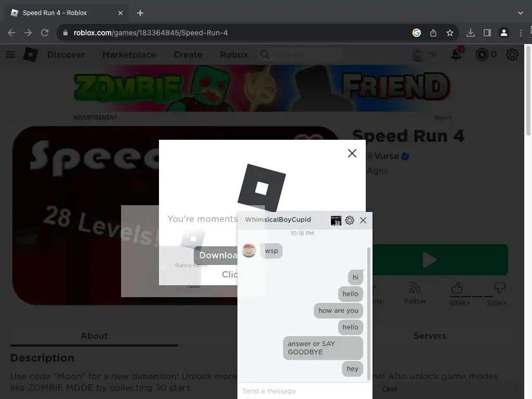
Task: Open the browser profile icon
Action: pyautogui.click(x=504, y=33)
